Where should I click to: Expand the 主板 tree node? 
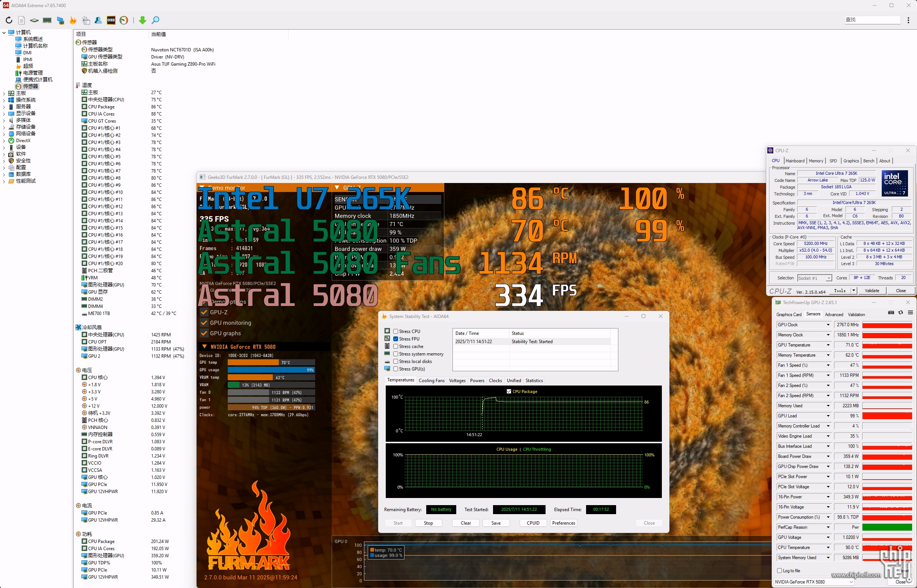(x=4, y=93)
